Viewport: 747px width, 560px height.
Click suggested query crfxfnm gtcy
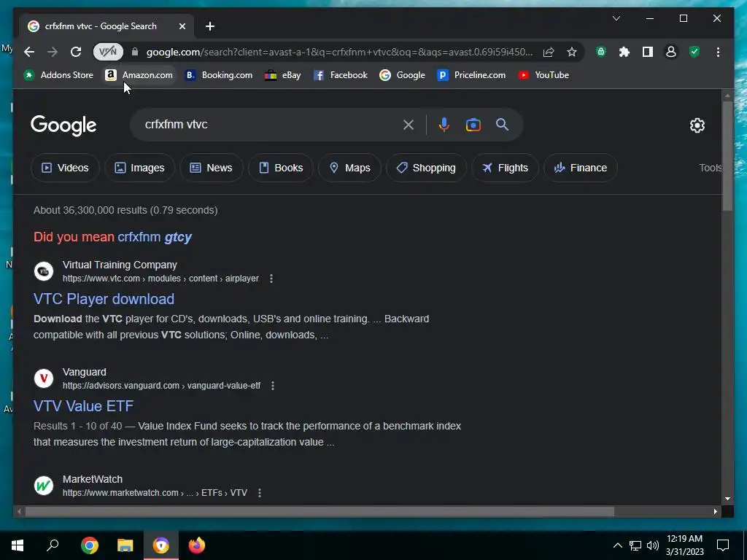tap(155, 237)
